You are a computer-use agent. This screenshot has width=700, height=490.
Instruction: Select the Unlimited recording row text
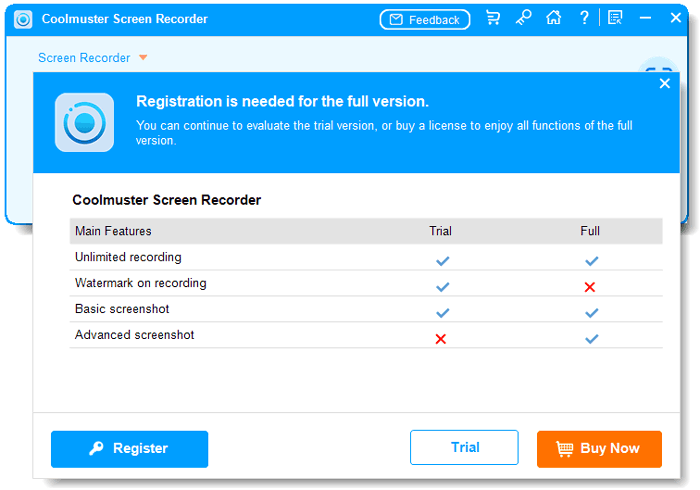128,257
